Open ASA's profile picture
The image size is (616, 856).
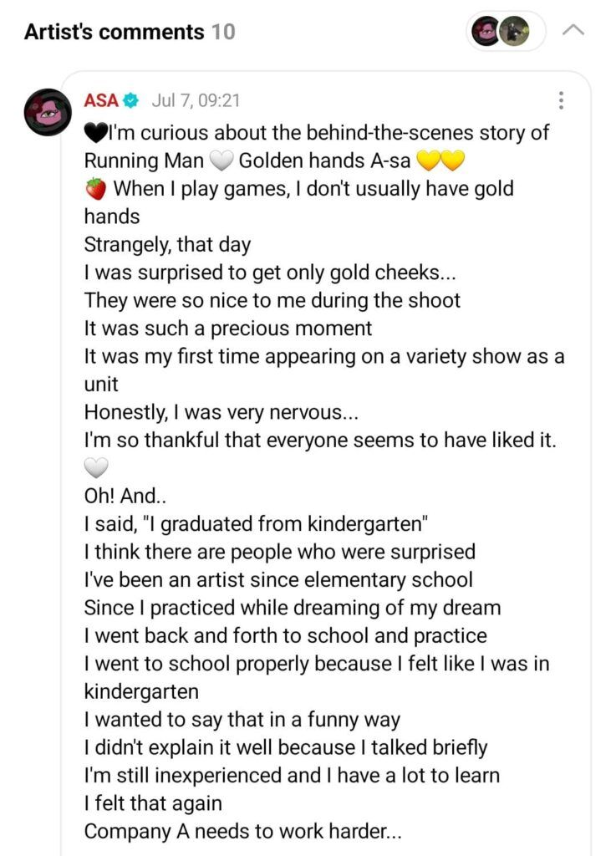point(48,112)
